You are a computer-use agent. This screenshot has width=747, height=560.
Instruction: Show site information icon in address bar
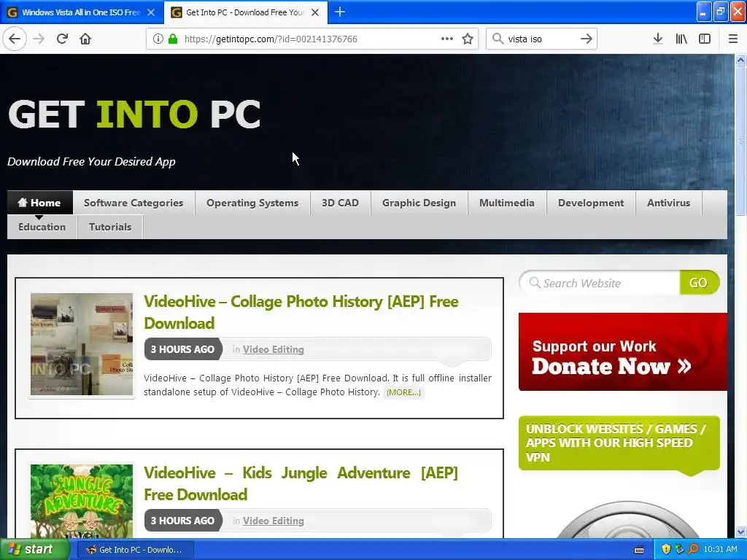(x=158, y=39)
